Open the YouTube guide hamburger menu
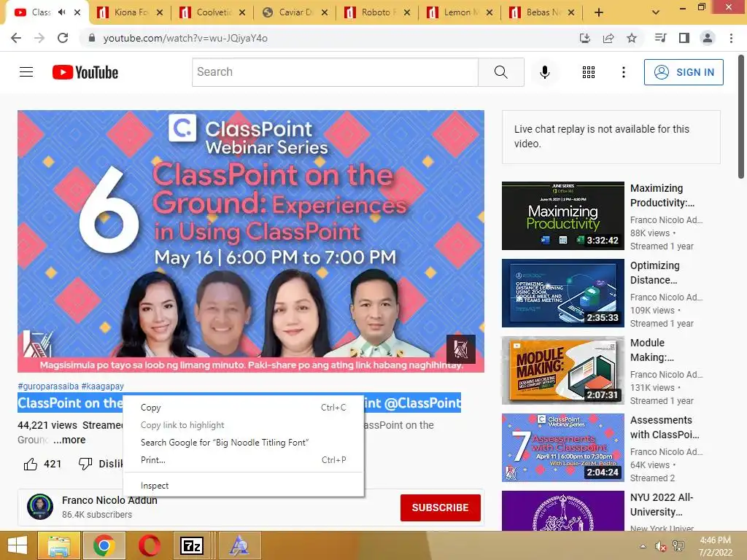 pos(26,72)
